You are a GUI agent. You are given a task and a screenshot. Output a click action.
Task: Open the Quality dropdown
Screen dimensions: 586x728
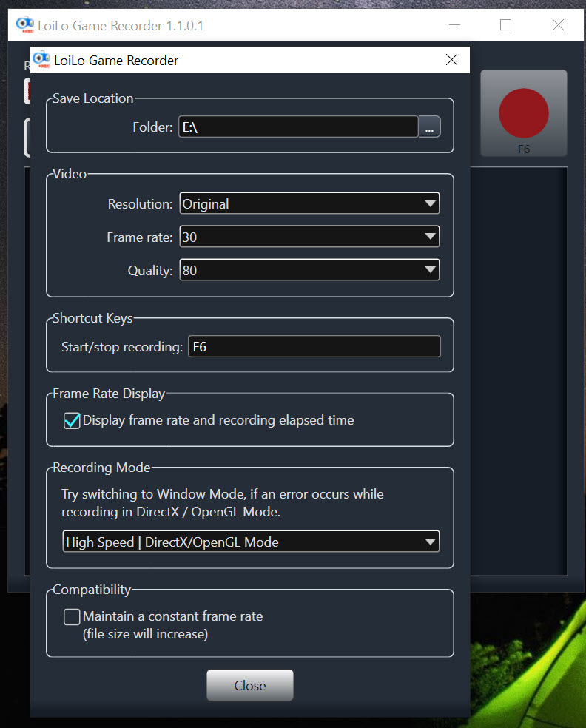[x=309, y=270]
